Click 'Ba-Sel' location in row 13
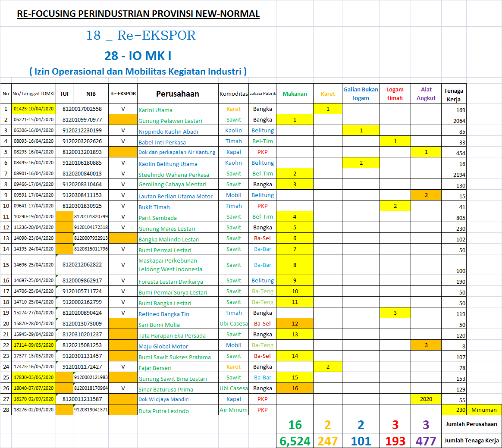 click(x=262, y=238)
